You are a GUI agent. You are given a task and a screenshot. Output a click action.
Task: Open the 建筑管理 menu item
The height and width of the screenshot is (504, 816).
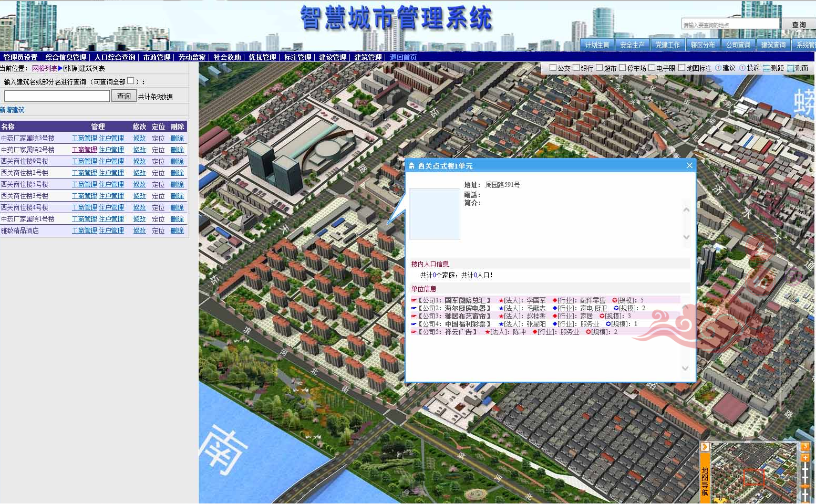[367, 57]
